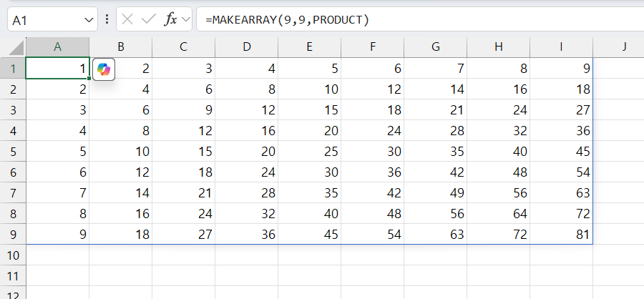Viewport: 644px width, 299px height.
Task: Select cell C9 containing 27
Action: 184,234
